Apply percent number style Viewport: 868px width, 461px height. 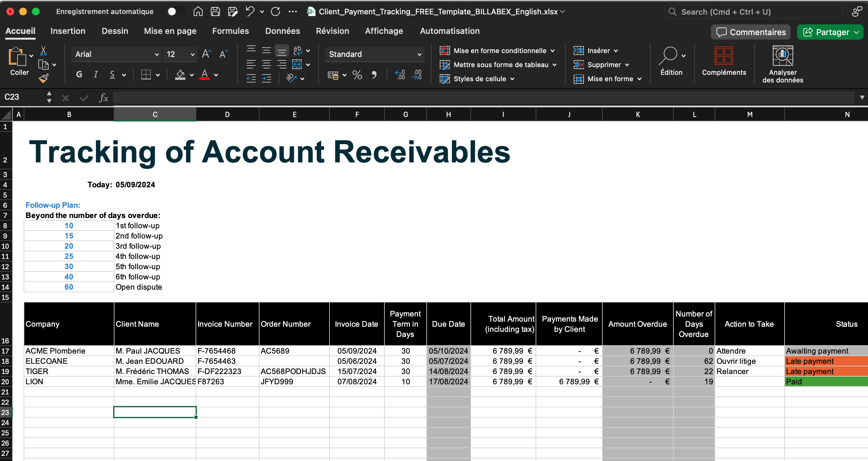357,75
